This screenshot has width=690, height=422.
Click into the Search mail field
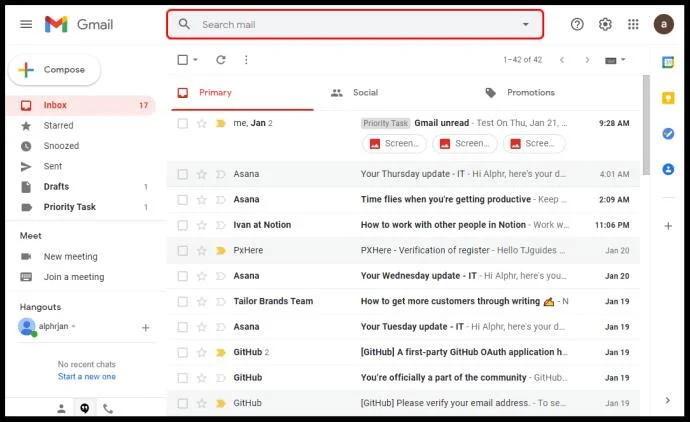point(355,24)
